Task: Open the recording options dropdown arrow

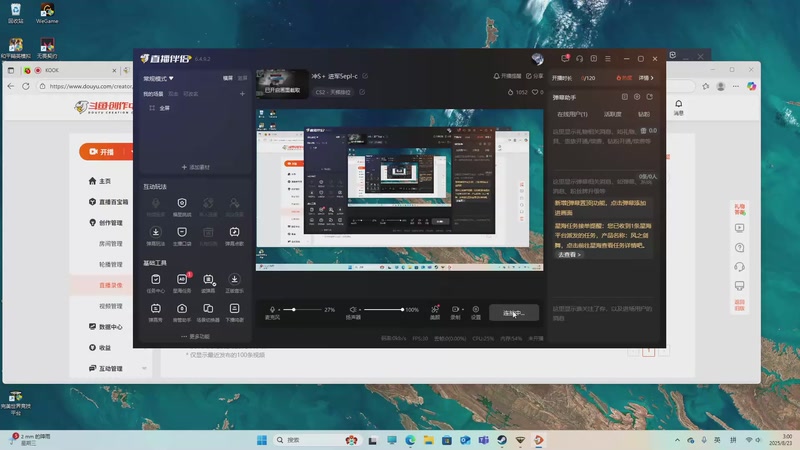Action: pos(463,310)
